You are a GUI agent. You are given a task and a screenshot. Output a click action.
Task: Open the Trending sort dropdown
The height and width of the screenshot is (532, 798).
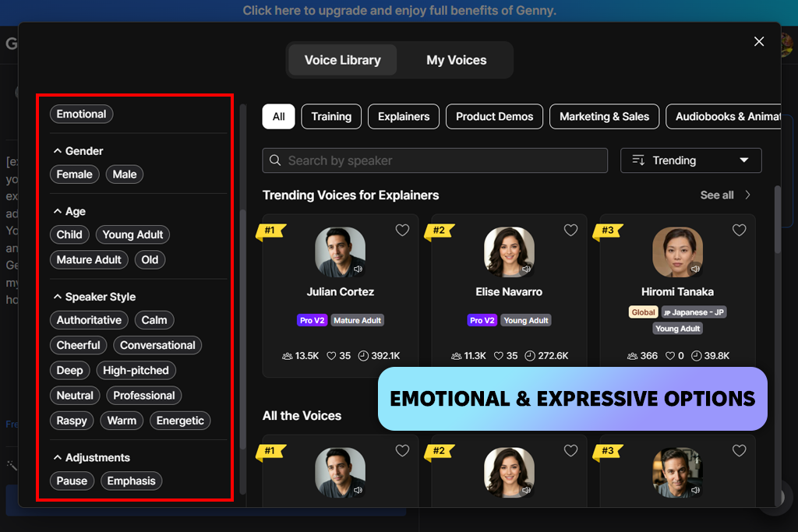tap(690, 160)
